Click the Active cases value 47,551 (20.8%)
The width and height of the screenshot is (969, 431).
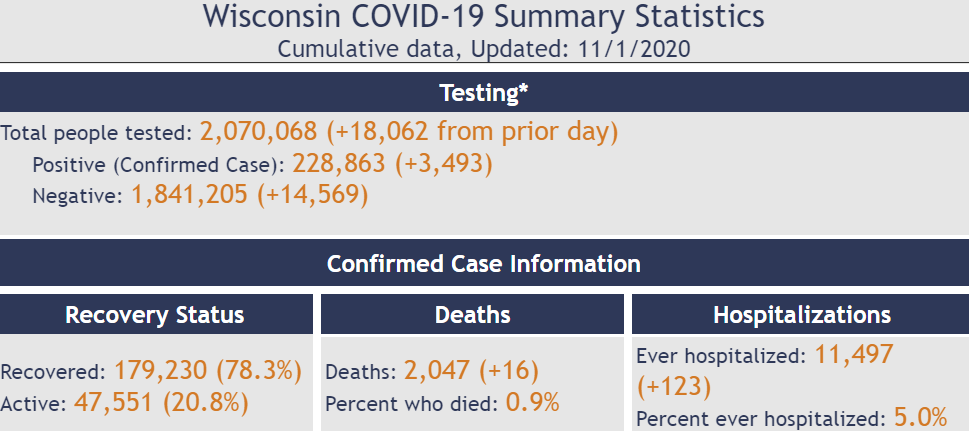pos(160,402)
